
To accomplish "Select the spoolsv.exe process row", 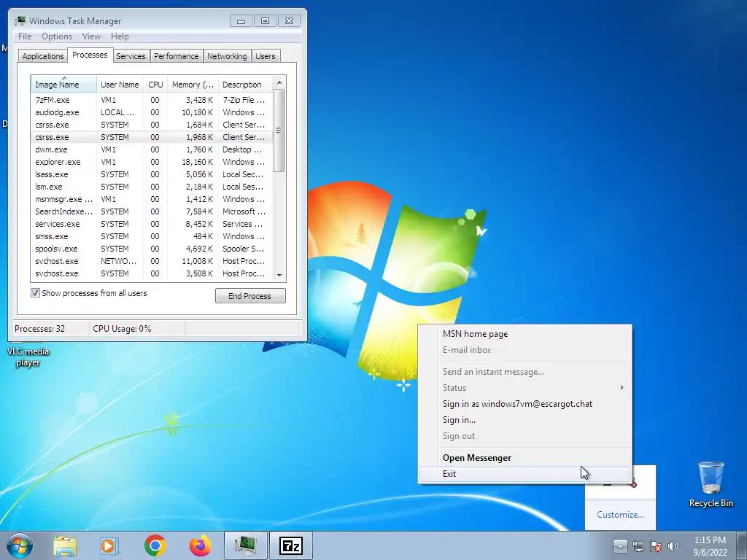I will click(x=152, y=249).
